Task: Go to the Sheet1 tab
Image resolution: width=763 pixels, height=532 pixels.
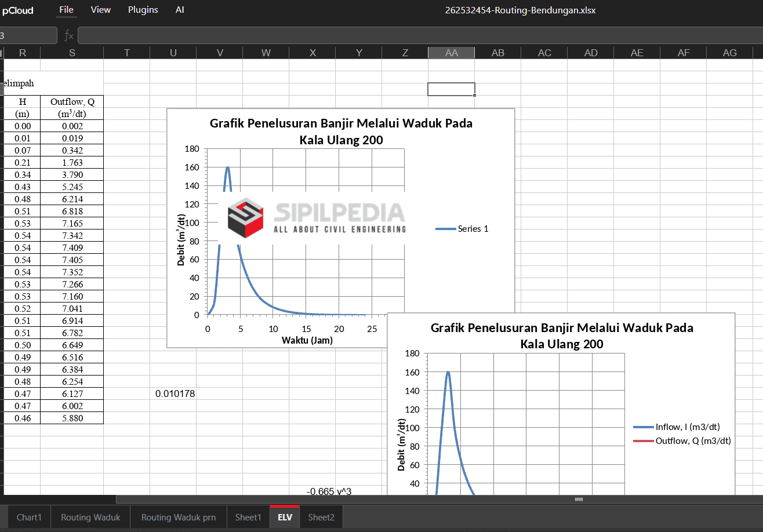Action: point(248,517)
